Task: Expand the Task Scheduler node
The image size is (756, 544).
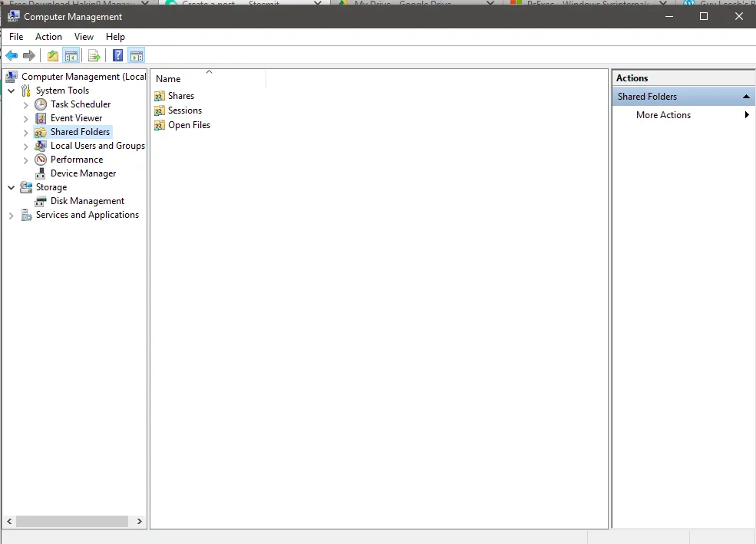Action: click(x=25, y=104)
